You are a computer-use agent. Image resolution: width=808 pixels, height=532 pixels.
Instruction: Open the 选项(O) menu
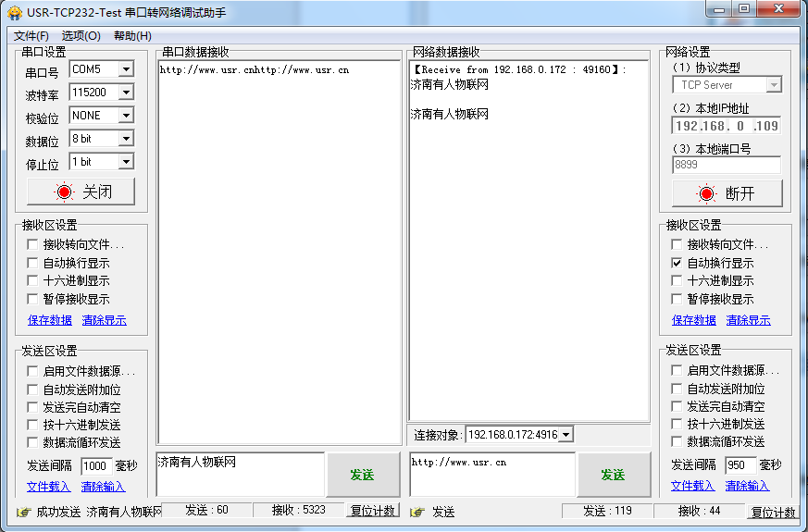click(x=81, y=36)
